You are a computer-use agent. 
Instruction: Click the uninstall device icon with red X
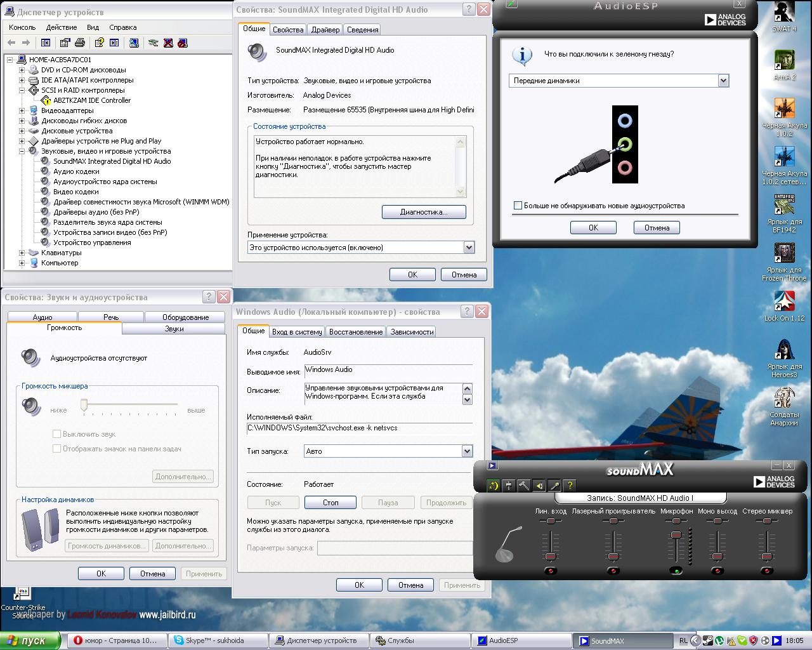coord(168,43)
